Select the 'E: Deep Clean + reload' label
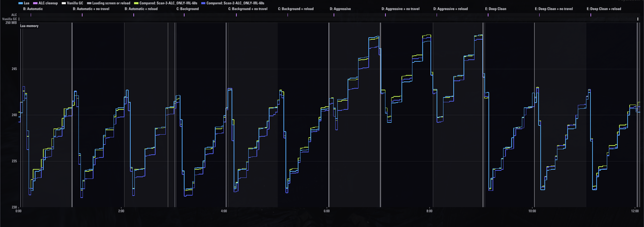Image resolution: width=644 pixels, height=227 pixels. tap(604, 9)
